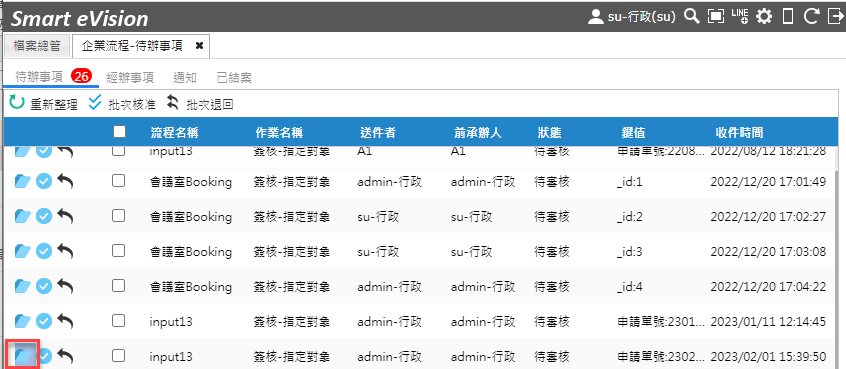
Task: Click the su-行政(su) username text
Action: 642,17
